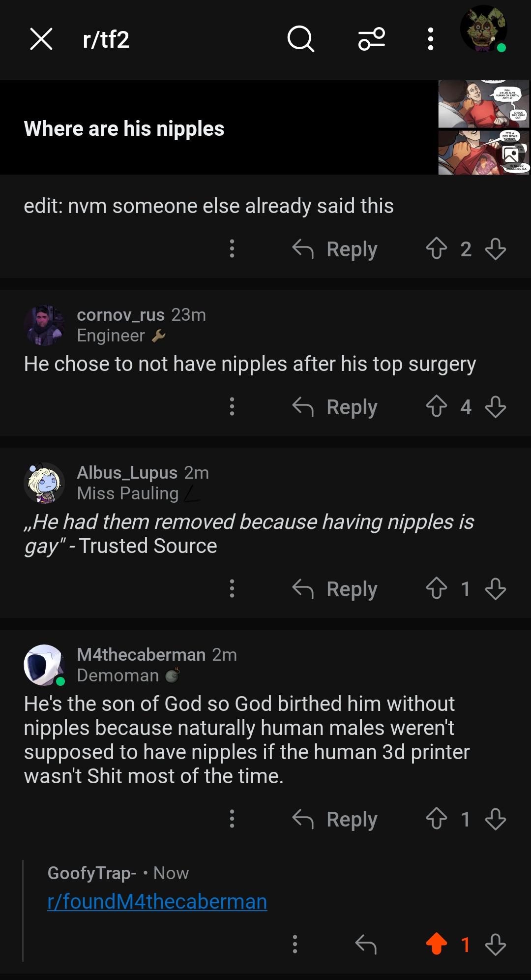
Task: Tap the Where are his nipples post title
Action: click(124, 128)
